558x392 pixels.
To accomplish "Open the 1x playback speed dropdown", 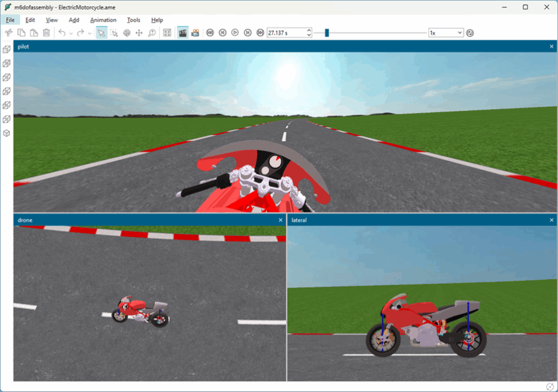I will tap(446, 33).
